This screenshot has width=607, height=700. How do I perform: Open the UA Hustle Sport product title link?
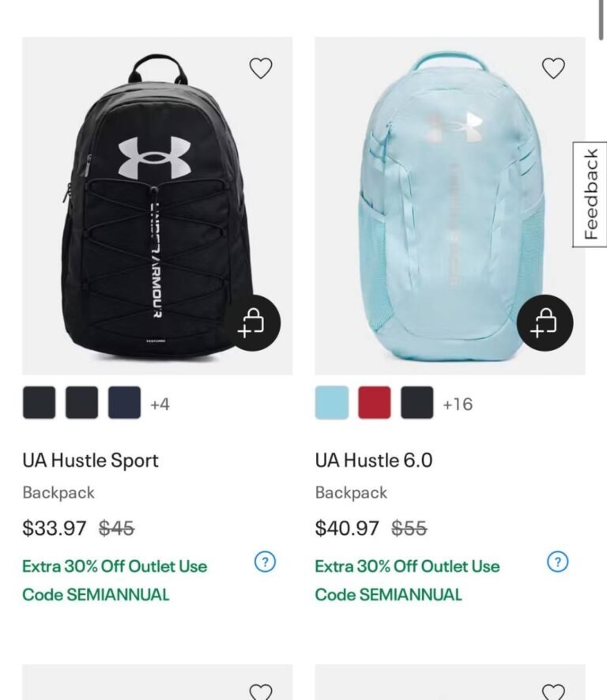(x=90, y=461)
